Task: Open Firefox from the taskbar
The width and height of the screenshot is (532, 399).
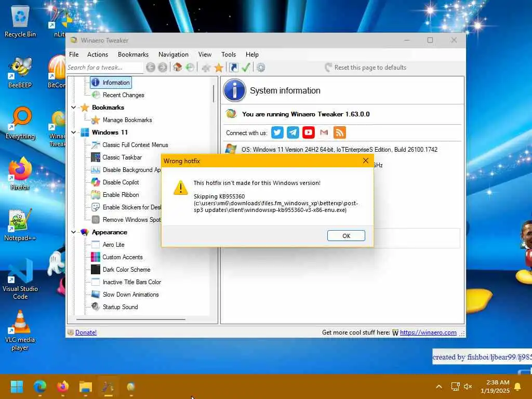Action: point(63,387)
